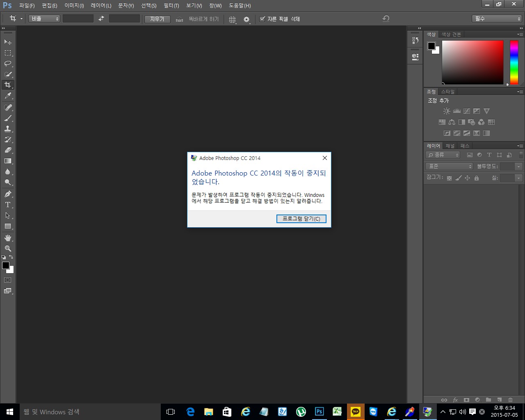Toggle Delete Cropped Pixels checkbox
The height and width of the screenshot is (420, 525).
pyautogui.click(x=262, y=19)
